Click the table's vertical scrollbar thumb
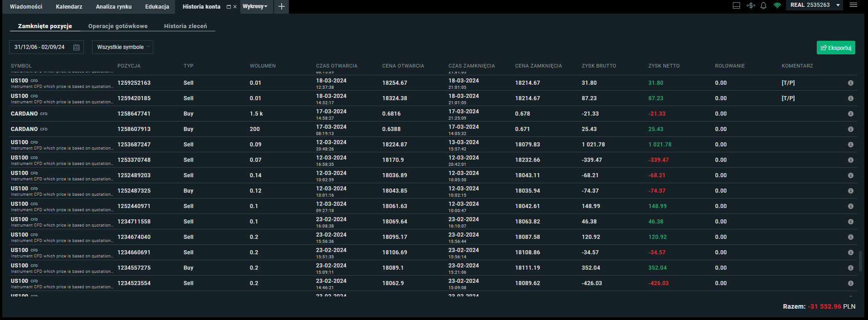 coord(860,261)
